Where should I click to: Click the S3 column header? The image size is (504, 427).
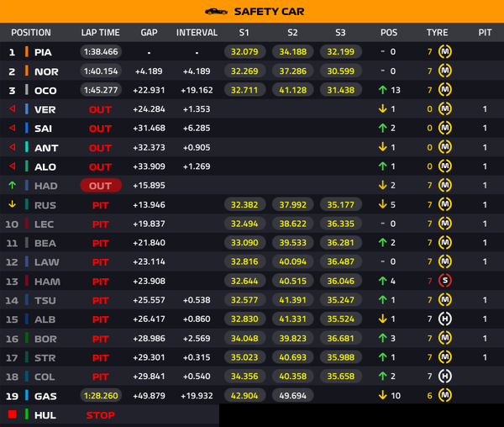[340, 33]
